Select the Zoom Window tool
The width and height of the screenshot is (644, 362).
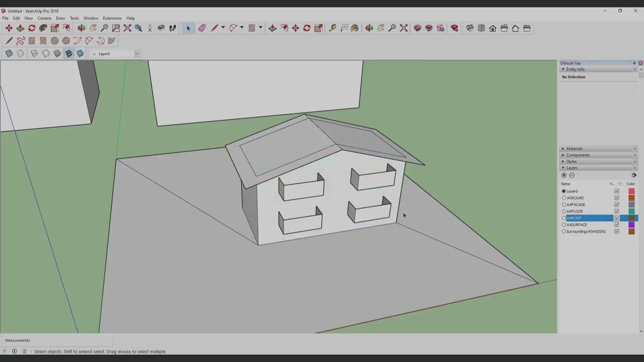[x=116, y=28]
